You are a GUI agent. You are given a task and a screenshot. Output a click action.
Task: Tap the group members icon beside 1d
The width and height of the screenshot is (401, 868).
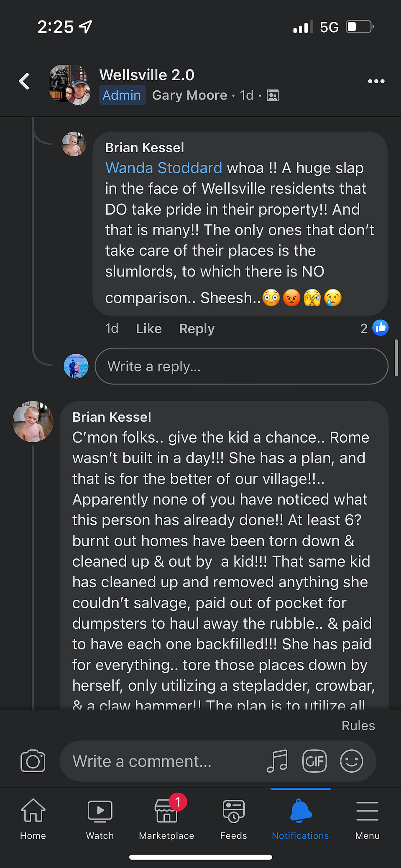273,96
